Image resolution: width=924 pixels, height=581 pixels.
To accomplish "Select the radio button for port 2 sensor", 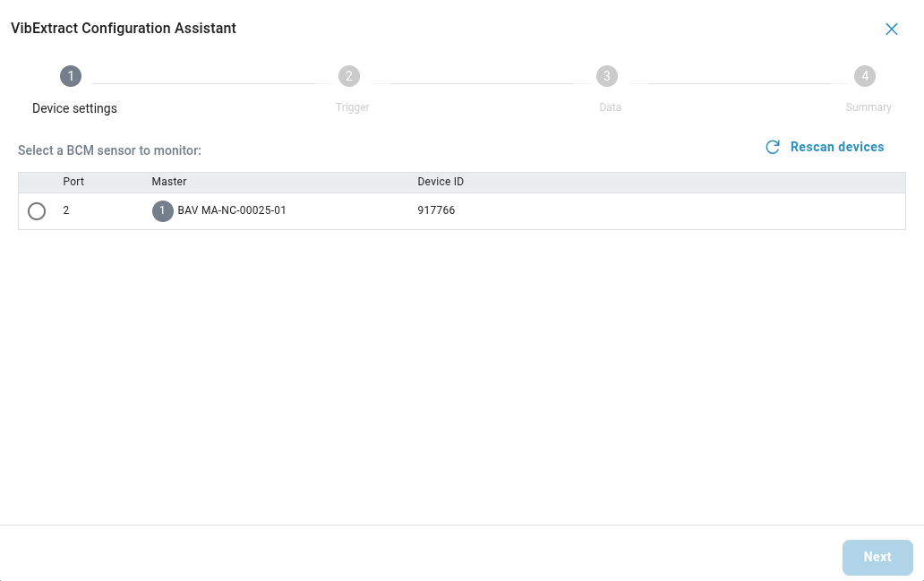I will [x=37, y=211].
